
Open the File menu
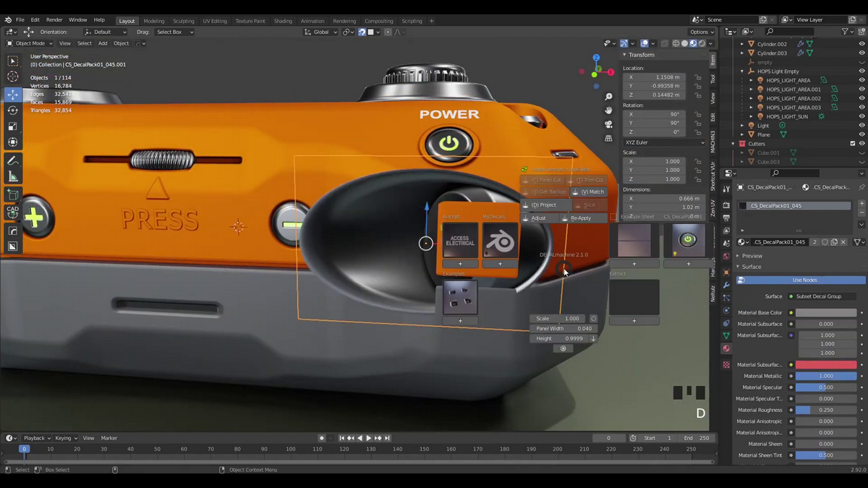pyautogui.click(x=20, y=20)
